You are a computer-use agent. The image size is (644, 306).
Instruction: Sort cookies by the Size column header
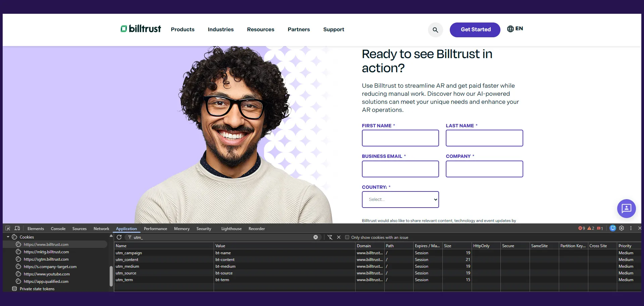pos(457,246)
